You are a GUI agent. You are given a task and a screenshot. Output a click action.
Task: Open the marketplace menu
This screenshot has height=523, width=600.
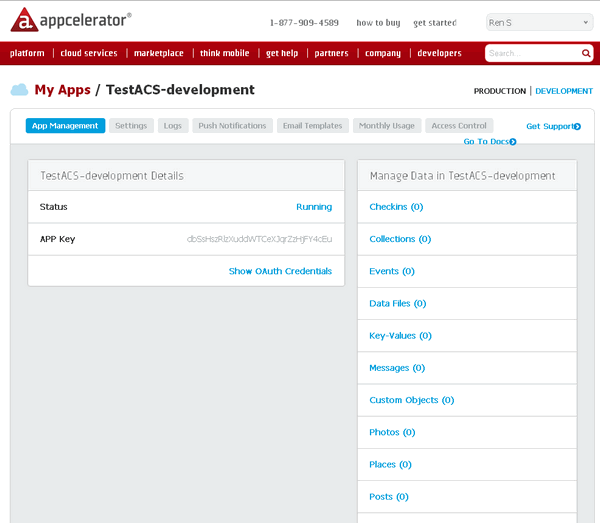point(159,53)
